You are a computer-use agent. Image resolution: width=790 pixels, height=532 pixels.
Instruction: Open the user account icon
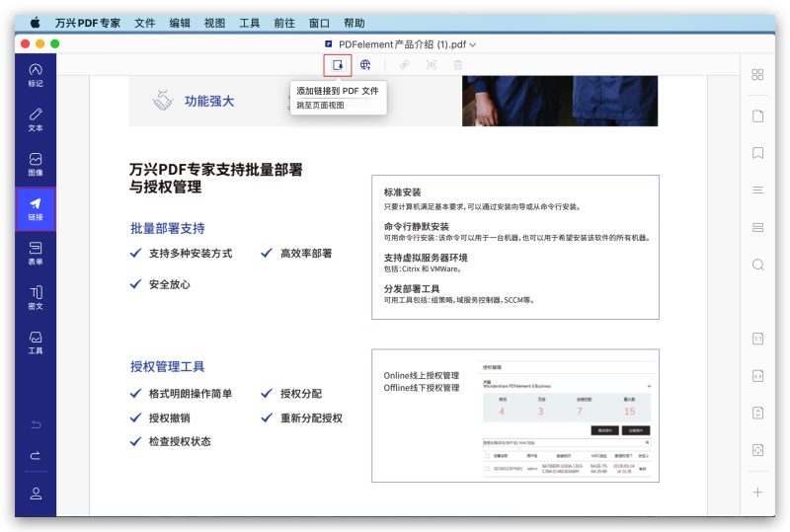click(36, 494)
